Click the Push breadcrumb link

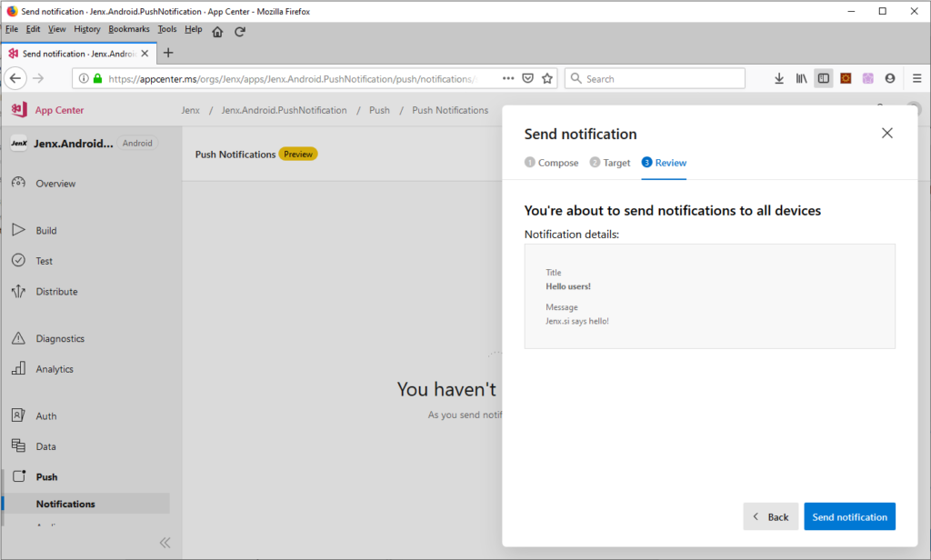379,111
